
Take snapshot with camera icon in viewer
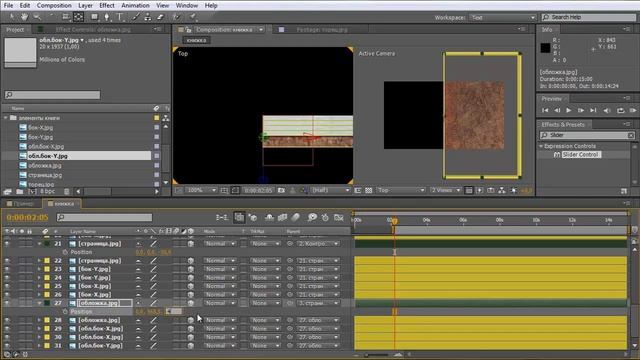point(281,190)
